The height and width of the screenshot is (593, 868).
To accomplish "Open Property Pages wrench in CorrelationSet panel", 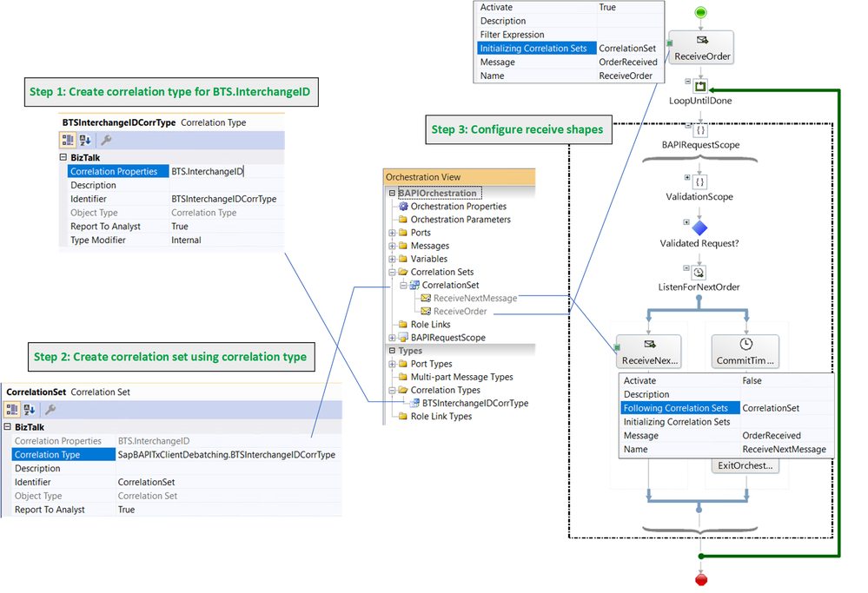I will click(x=50, y=409).
